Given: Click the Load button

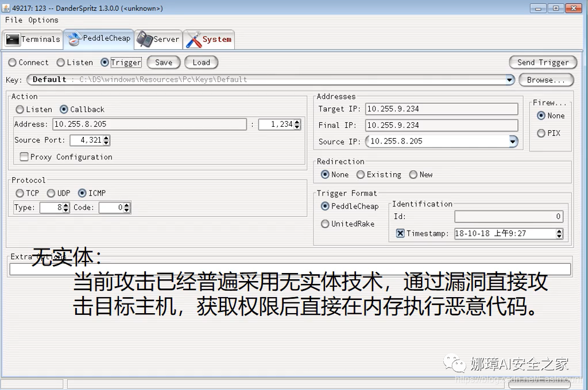Looking at the screenshot, I should click(x=202, y=63).
